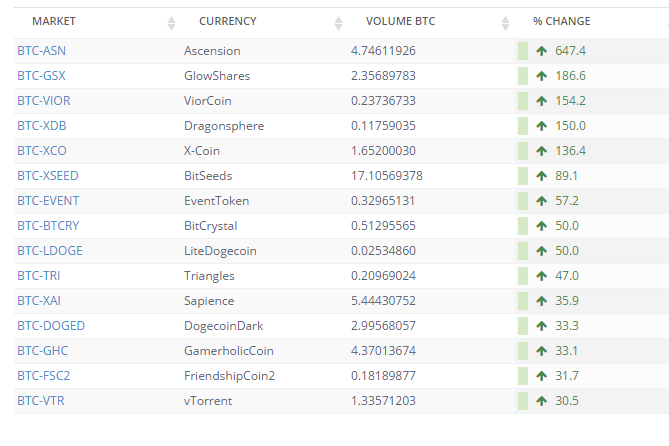
Task: Click the % CHANGE column header
Action: click(x=561, y=21)
